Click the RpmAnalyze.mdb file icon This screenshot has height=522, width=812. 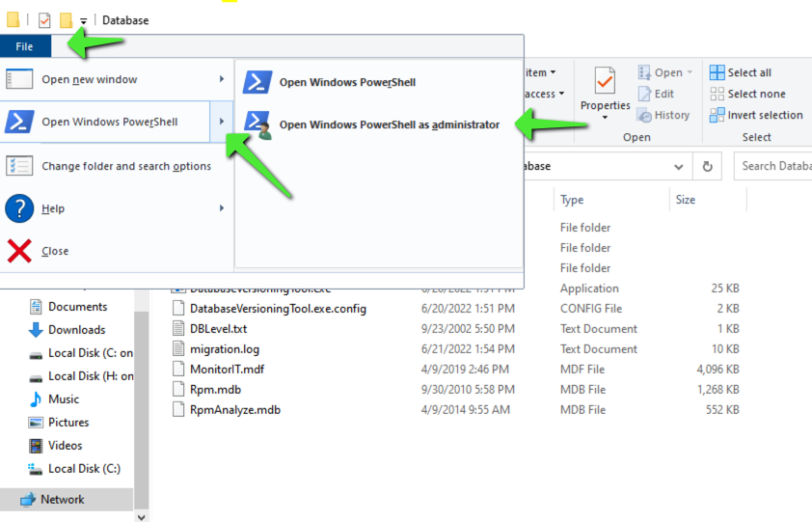(178, 409)
